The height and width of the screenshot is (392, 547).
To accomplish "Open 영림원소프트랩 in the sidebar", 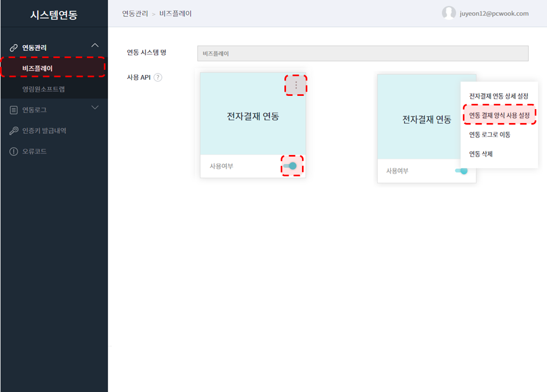I will click(43, 89).
